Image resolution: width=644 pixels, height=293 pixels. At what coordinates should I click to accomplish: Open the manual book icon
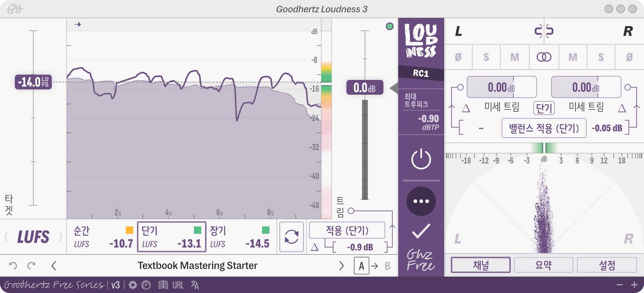[163, 285]
